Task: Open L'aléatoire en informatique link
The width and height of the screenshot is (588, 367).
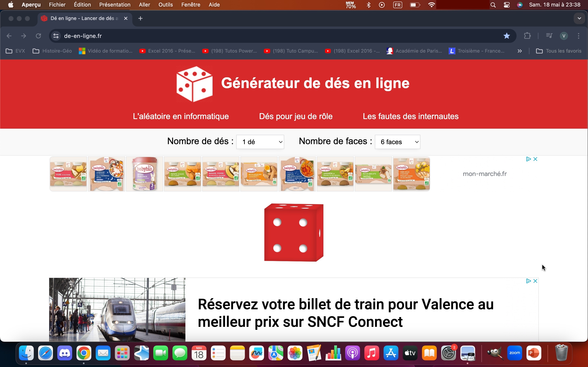Action: (180, 116)
